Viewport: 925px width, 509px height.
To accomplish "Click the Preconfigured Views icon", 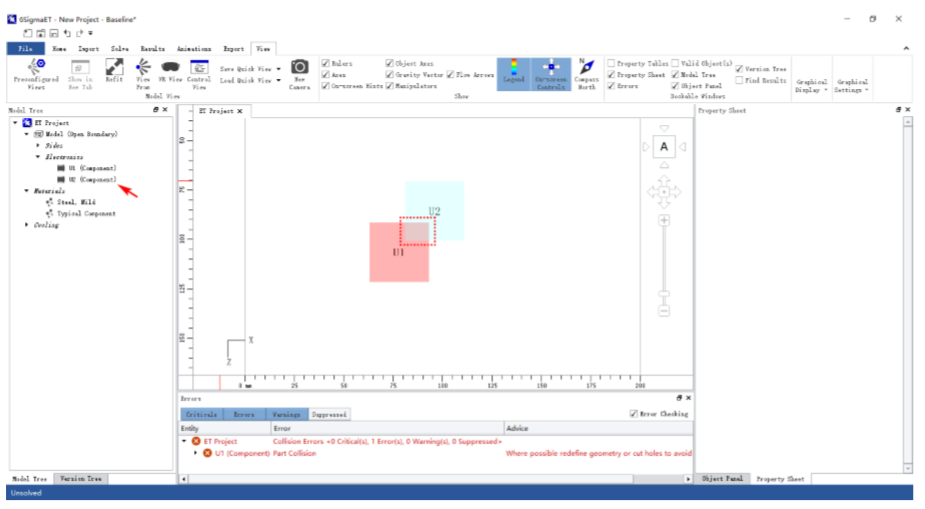I will coord(35,68).
